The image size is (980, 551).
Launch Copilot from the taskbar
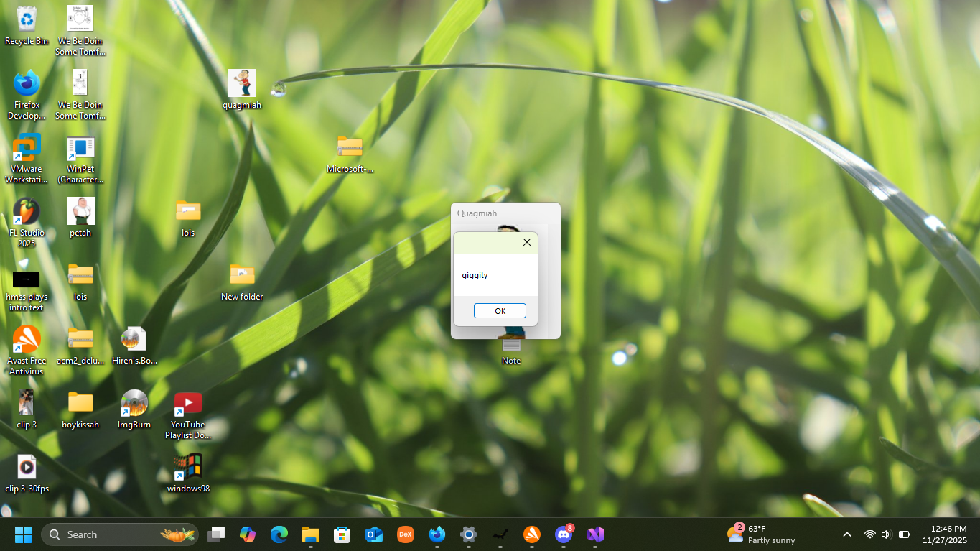point(248,534)
